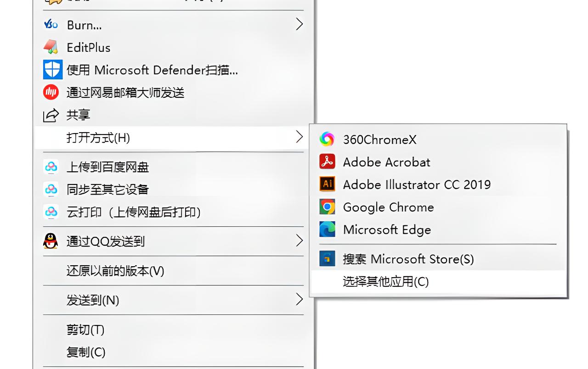This screenshot has width=588, height=369.
Task: Click 选择其他应用(C) to pick another app
Action: click(x=385, y=282)
